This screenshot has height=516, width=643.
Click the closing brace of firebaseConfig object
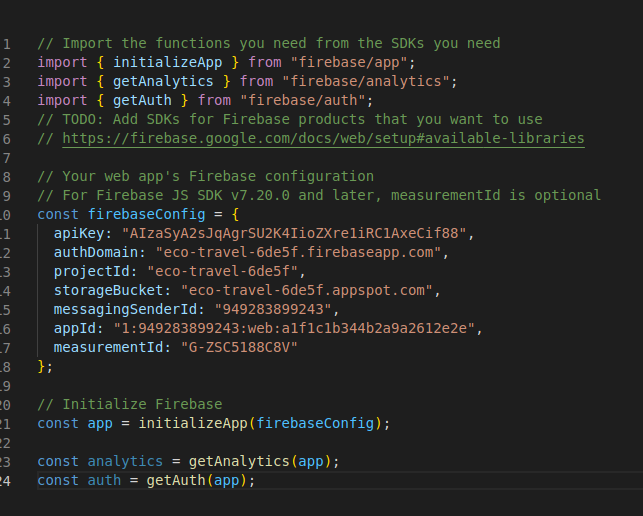pyautogui.click(x=41, y=366)
